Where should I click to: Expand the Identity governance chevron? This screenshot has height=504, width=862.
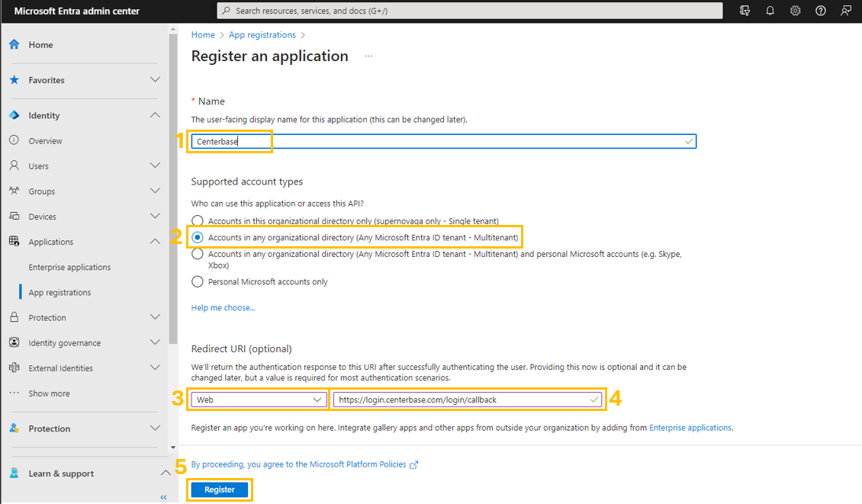point(155,342)
